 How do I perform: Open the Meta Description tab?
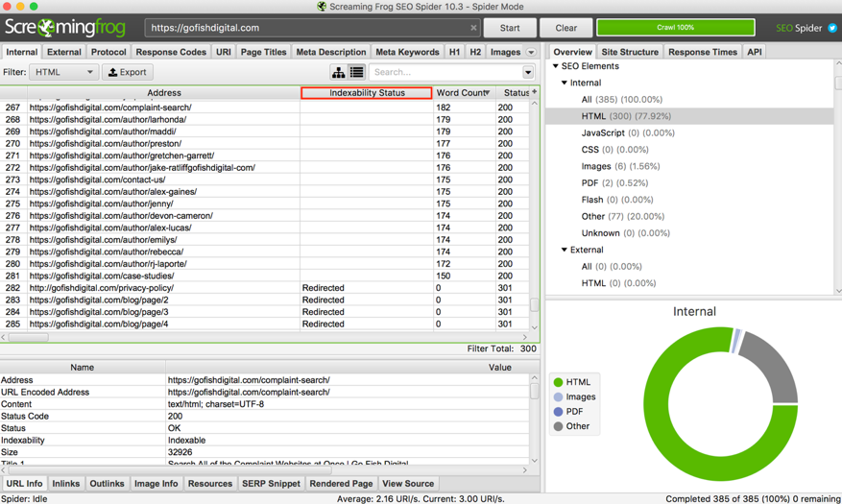click(331, 52)
